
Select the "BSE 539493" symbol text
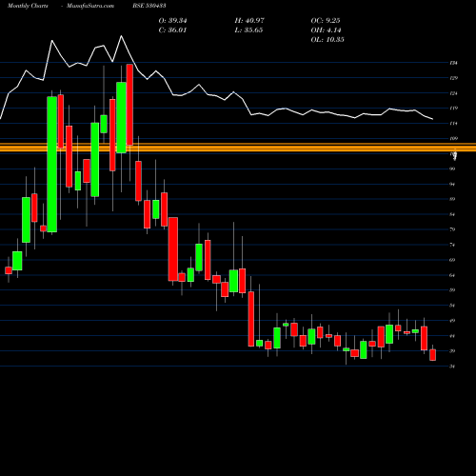[x=149, y=6]
